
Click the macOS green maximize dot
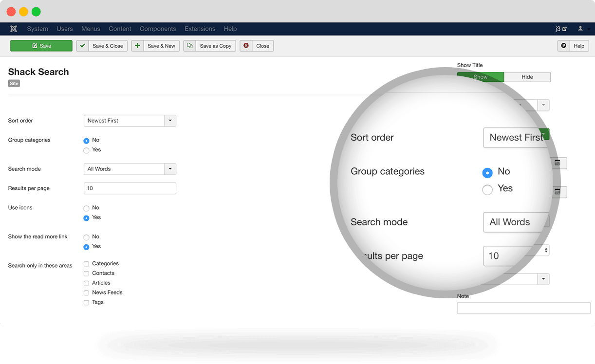pyautogui.click(x=36, y=12)
